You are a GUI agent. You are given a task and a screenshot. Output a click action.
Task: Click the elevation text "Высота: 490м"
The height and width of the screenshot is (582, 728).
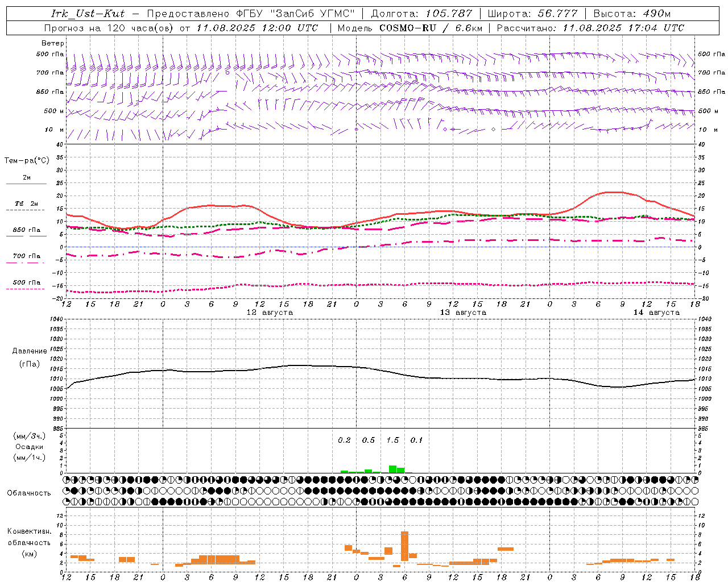click(632, 14)
